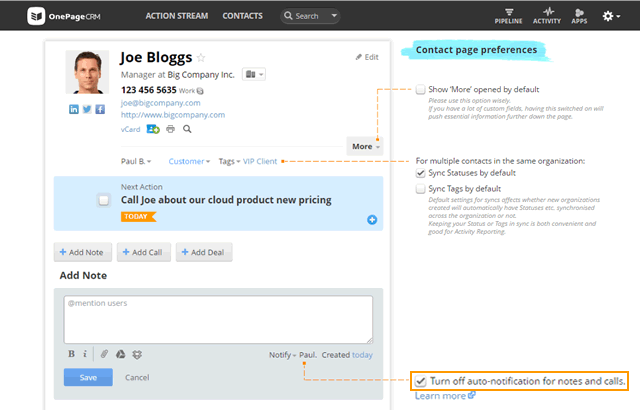Screen dimensions: 640x410
Task: Click the phone number copy icon
Action: pyautogui.click(x=200, y=91)
